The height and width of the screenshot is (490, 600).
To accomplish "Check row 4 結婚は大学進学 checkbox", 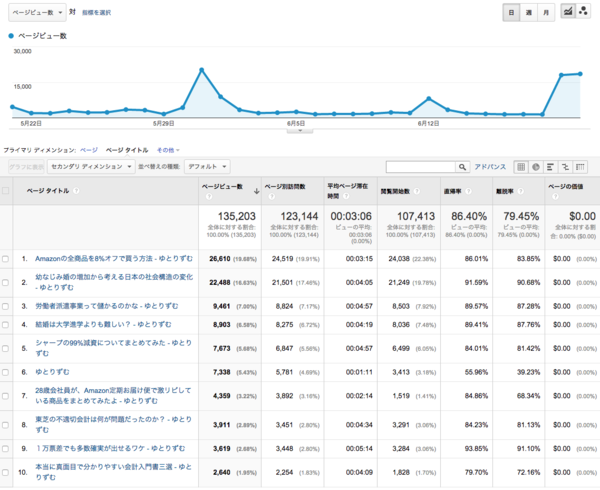I will pos(5,325).
